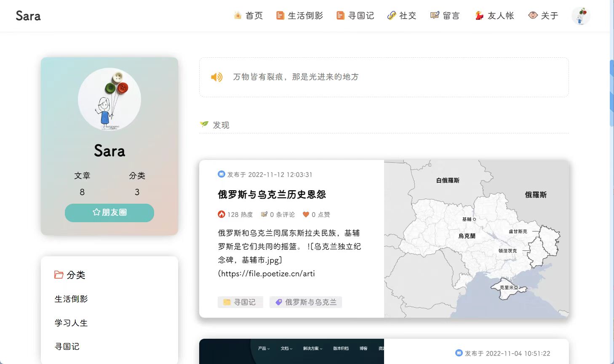This screenshot has width=614, height=364.
Task: Click the Ukraine map thumbnail
Action: pyautogui.click(x=476, y=239)
